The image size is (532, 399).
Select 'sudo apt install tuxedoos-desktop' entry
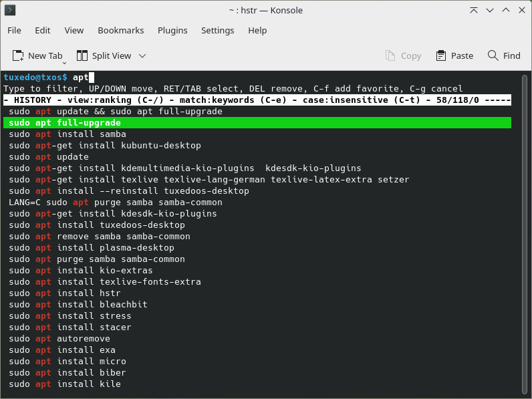point(97,225)
